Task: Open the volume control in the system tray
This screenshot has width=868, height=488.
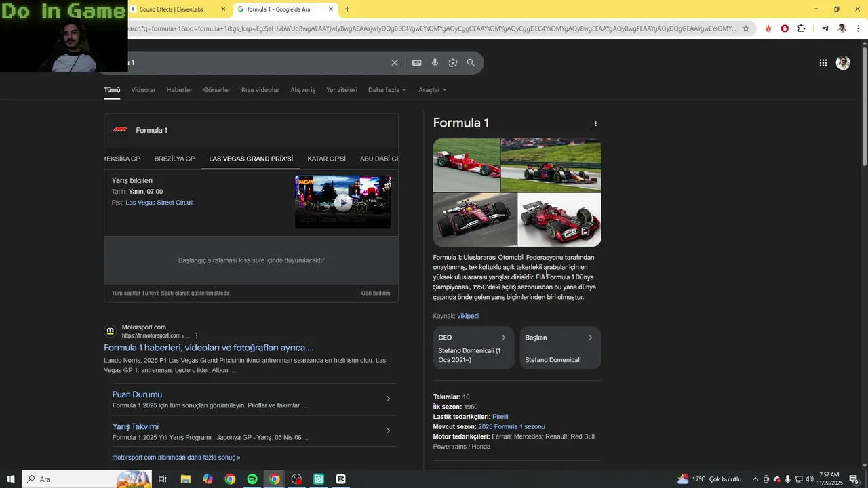Action: click(x=809, y=479)
